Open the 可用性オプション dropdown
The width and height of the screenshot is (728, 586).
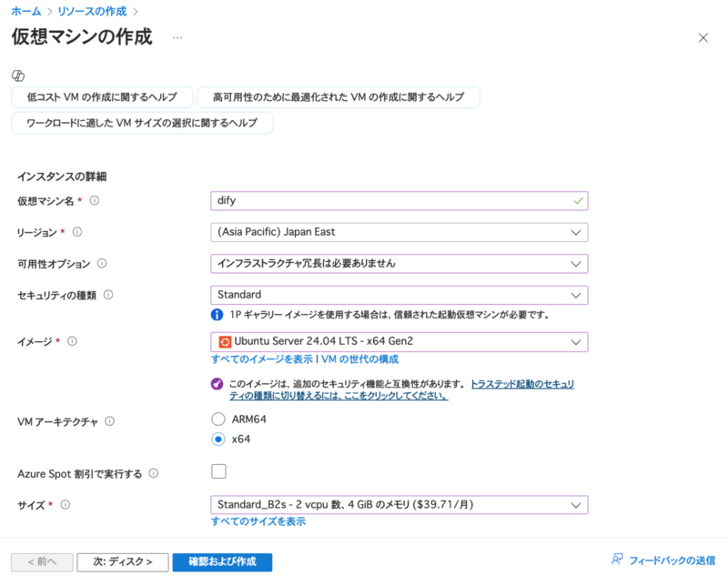click(x=399, y=264)
